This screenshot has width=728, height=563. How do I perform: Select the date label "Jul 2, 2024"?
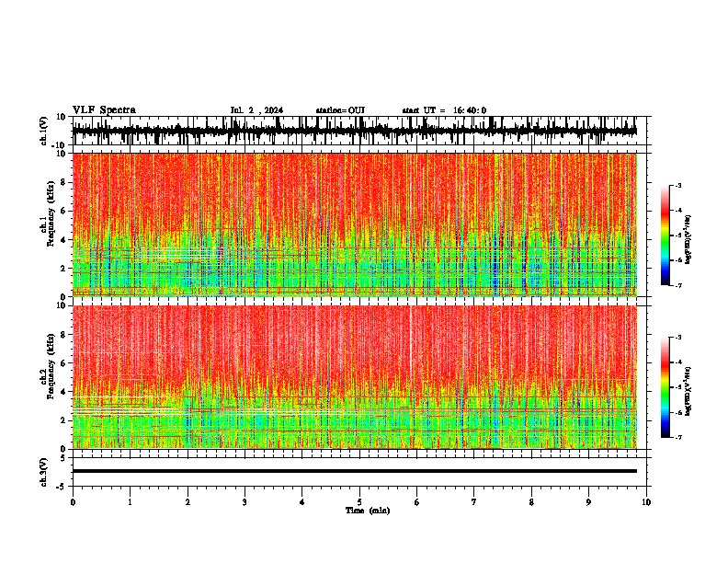click(x=256, y=110)
